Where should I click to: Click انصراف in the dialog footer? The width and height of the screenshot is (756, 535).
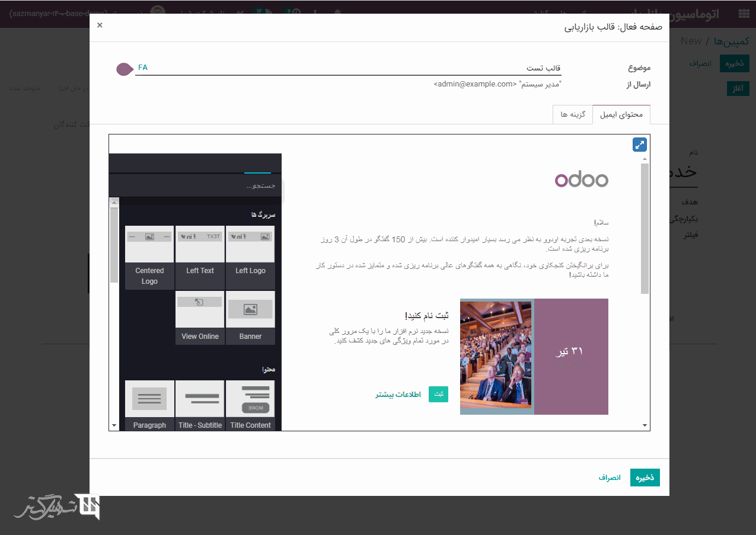(x=609, y=478)
